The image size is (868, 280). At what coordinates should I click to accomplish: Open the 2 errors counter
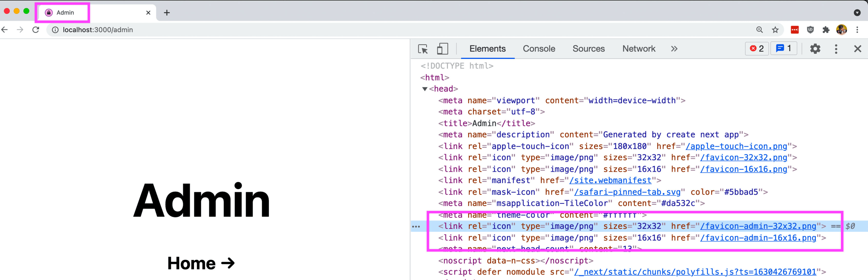pos(757,49)
